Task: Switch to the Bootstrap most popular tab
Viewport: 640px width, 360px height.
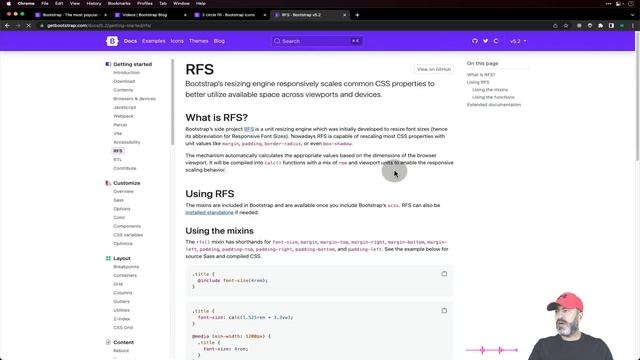Action: pyautogui.click(x=70, y=15)
